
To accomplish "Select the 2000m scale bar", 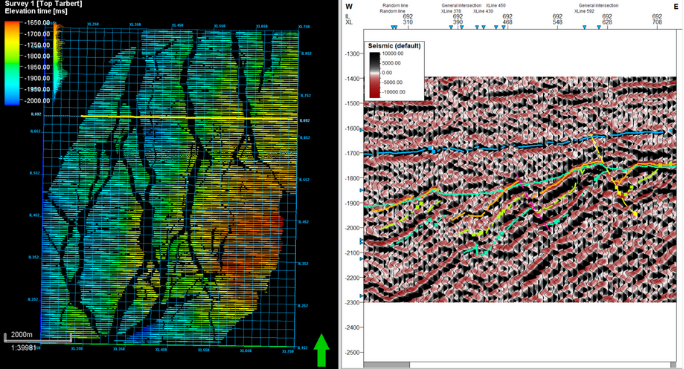I will coord(38,338).
